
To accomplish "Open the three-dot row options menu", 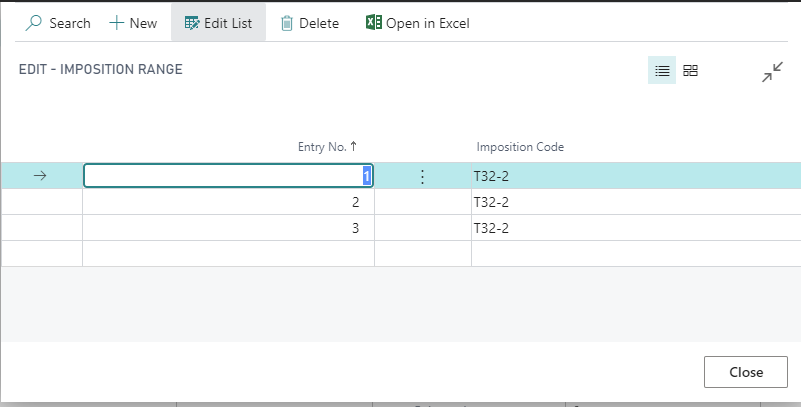I will click(422, 176).
